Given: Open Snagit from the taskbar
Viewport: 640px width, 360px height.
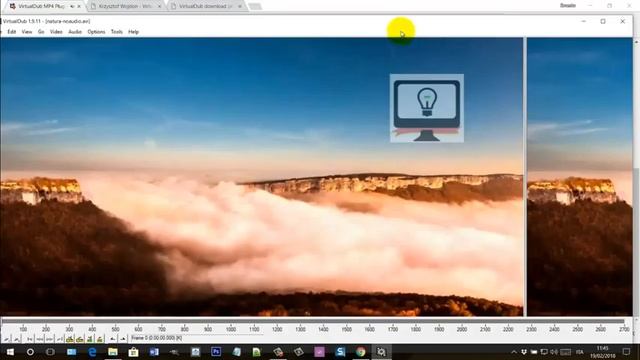Looking at the screenshot, I should [x=340, y=352].
